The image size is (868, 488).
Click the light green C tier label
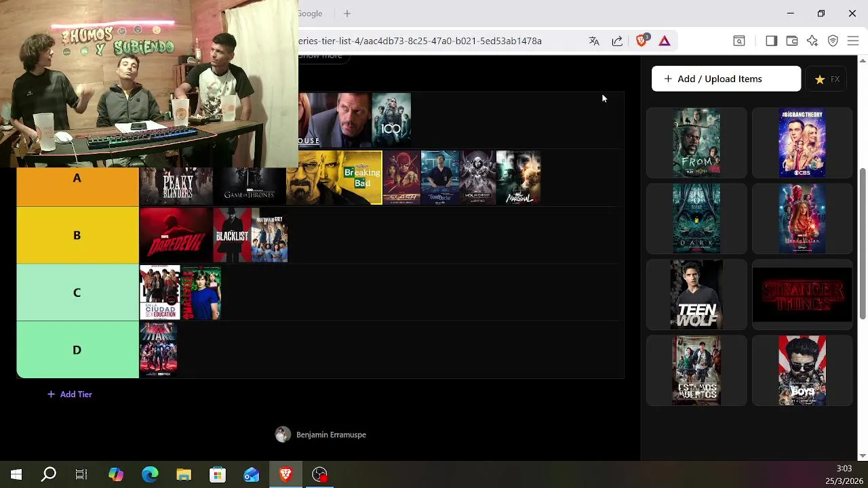[x=77, y=293]
